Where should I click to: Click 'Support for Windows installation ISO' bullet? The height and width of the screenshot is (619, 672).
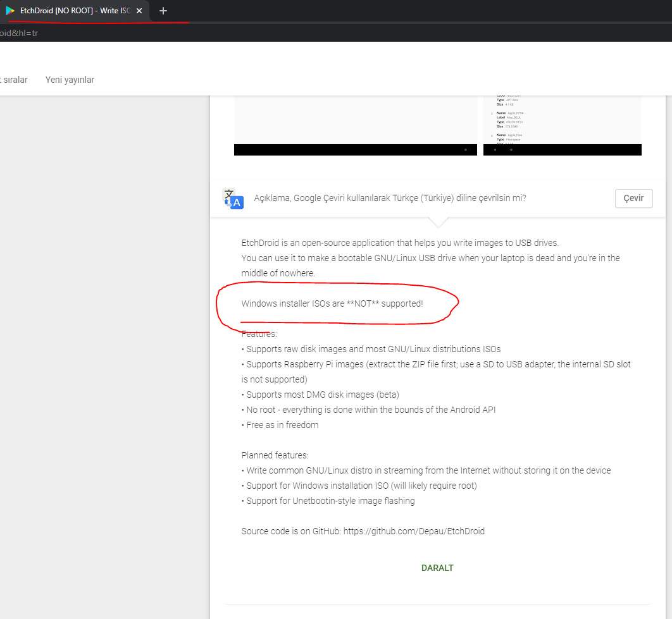359,486
